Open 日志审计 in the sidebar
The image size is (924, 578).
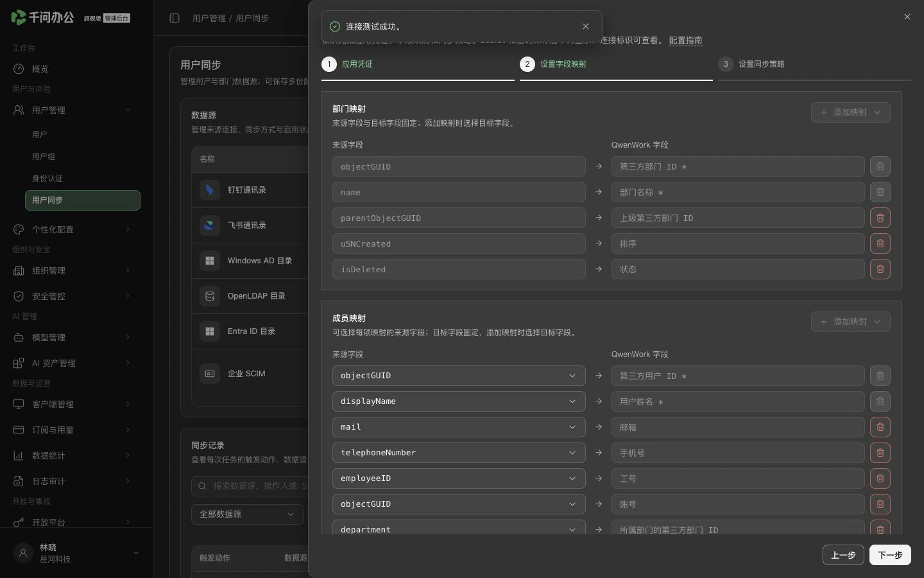point(76,481)
